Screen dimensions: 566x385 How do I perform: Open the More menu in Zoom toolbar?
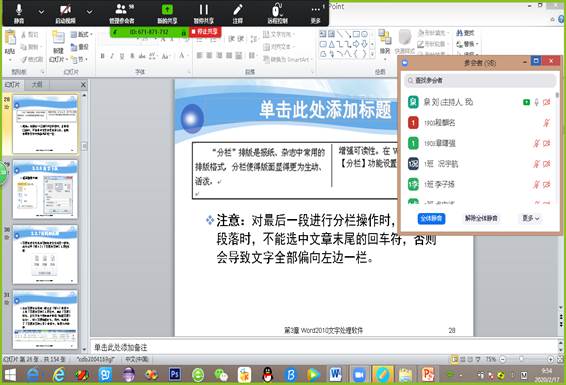[315, 13]
